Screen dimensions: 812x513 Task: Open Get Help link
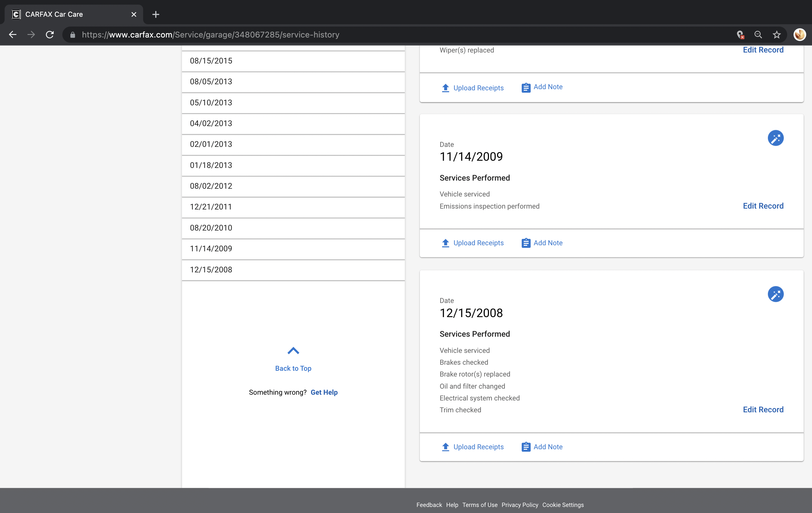click(x=324, y=392)
